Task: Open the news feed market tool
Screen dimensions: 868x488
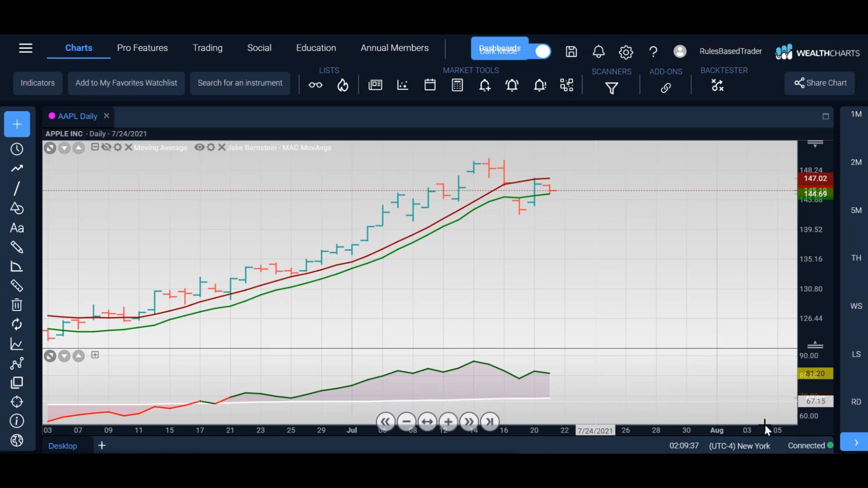Action: 375,85
